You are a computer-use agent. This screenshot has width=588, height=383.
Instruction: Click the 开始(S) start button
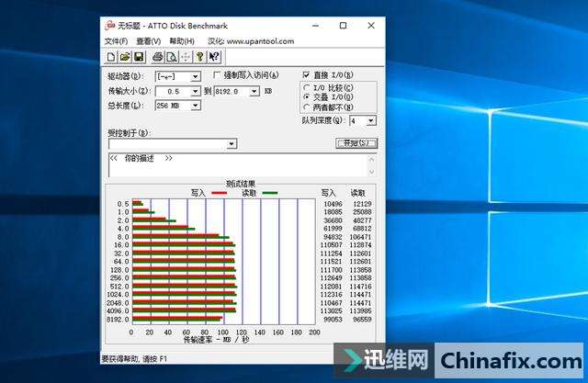356,143
